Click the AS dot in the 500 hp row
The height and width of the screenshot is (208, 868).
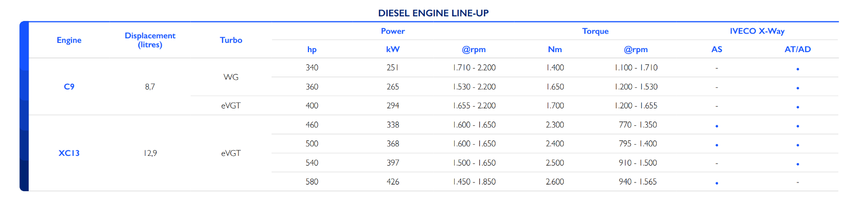(x=717, y=145)
